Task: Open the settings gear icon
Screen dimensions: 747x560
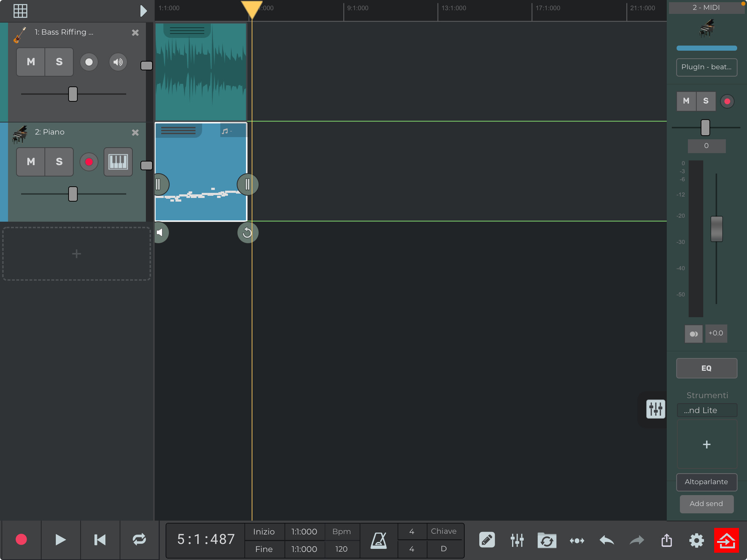Action: (x=696, y=540)
